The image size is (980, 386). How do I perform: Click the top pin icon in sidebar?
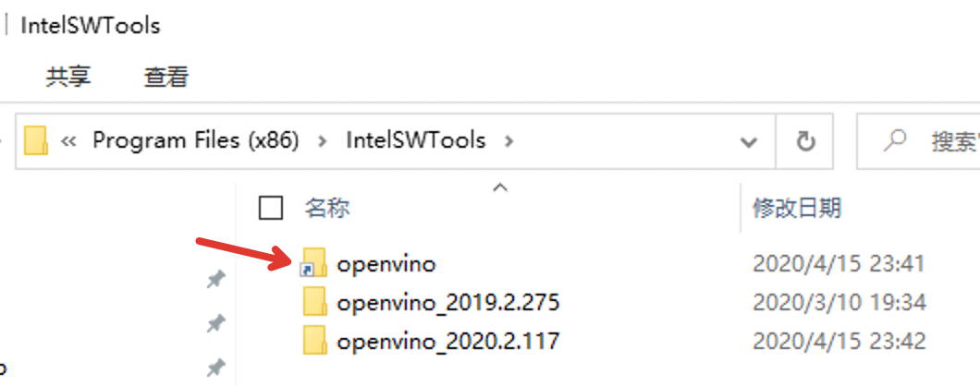(216, 280)
